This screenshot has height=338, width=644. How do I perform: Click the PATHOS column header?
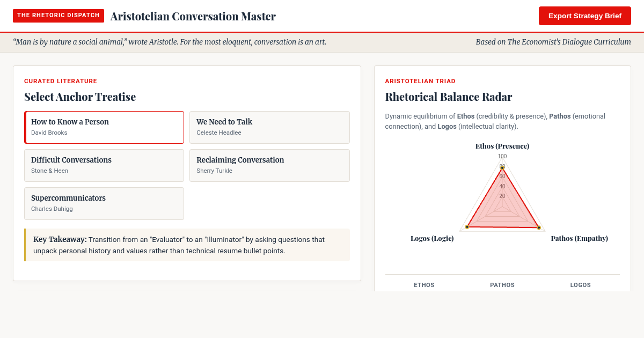(502, 285)
